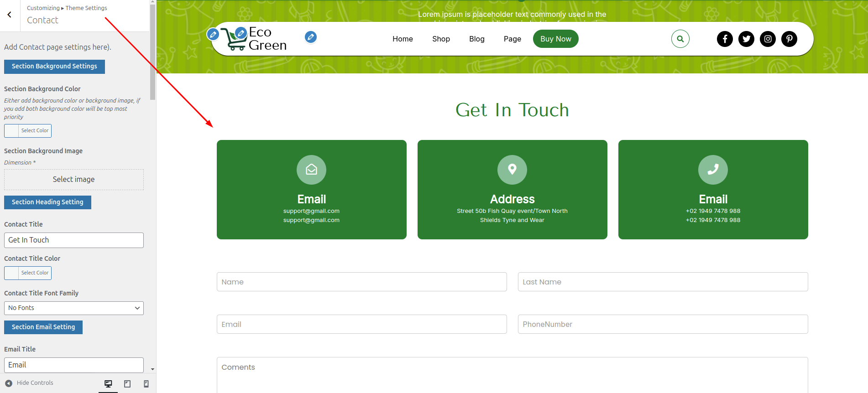Click the Email field in contact form
The image size is (868, 393).
click(x=361, y=324)
